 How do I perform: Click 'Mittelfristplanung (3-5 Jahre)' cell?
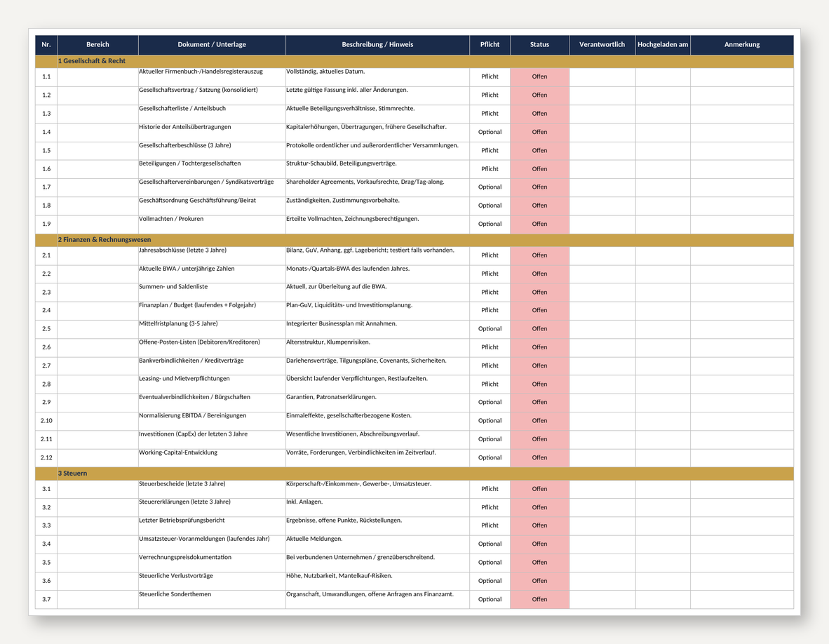[x=212, y=330]
